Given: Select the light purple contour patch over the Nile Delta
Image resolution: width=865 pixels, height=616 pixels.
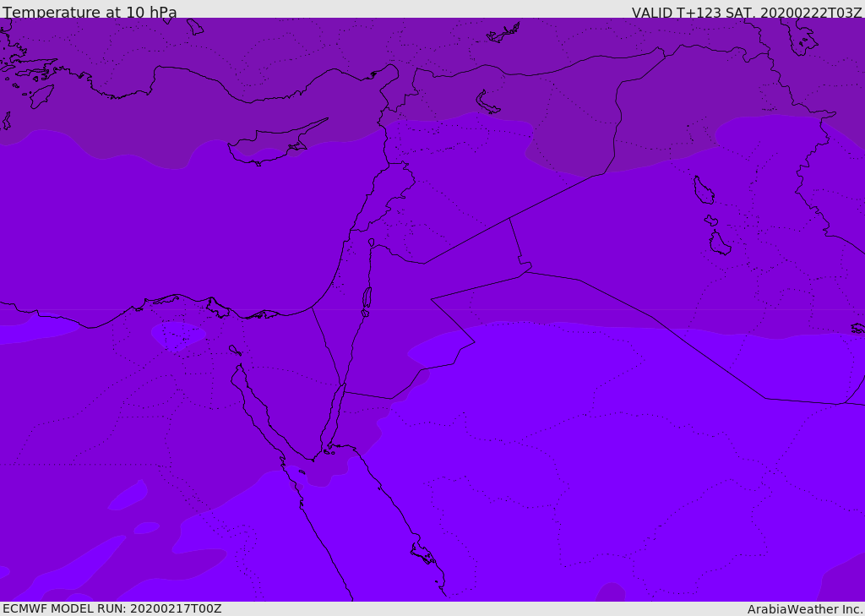Looking at the screenshot, I should pyautogui.click(x=178, y=335).
